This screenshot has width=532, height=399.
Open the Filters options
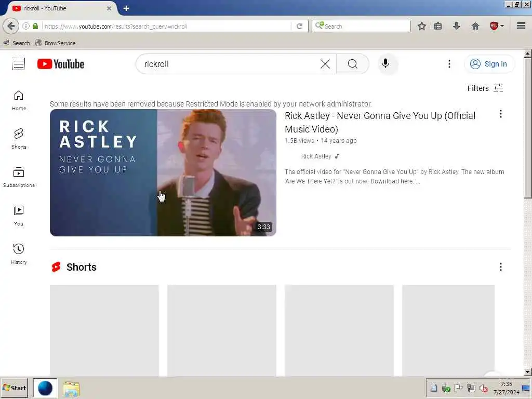485,88
